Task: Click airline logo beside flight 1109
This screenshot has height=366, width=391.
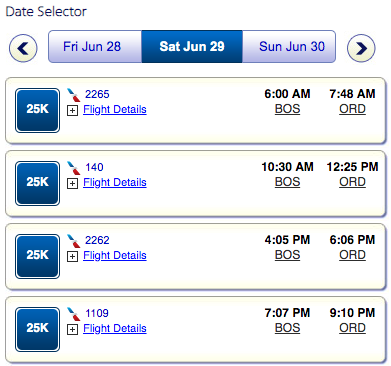Action: coord(74,314)
